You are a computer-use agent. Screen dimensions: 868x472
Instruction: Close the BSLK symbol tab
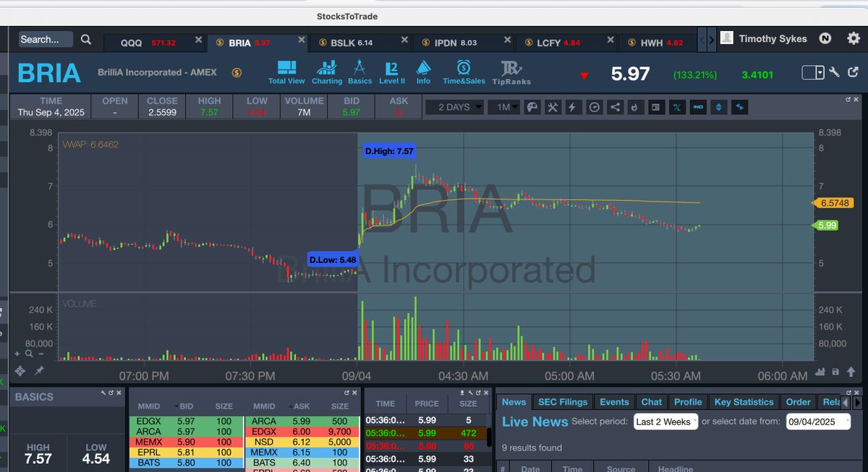click(404, 40)
